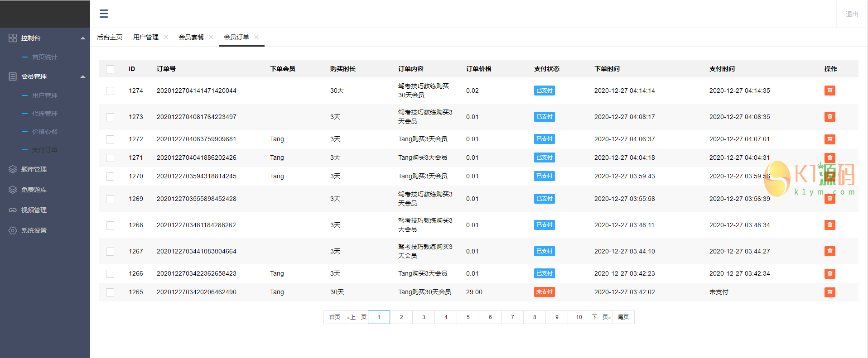Jump to 尾页 last page
Image resolution: width=868 pixels, height=358 pixels.
tap(623, 317)
